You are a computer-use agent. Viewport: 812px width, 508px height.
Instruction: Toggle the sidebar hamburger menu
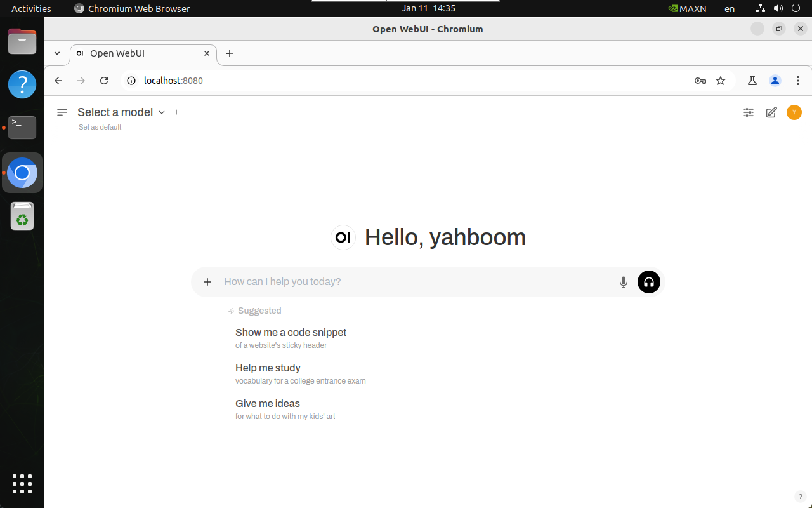point(62,112)
